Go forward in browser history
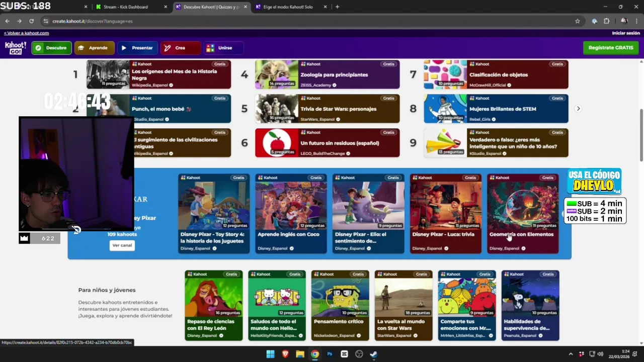Screen dimensions: 644x362 [19, 21]
